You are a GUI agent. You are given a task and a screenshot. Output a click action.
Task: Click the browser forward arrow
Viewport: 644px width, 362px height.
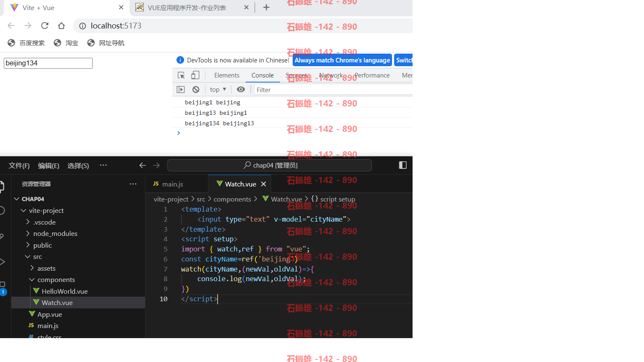pos(28,26)
